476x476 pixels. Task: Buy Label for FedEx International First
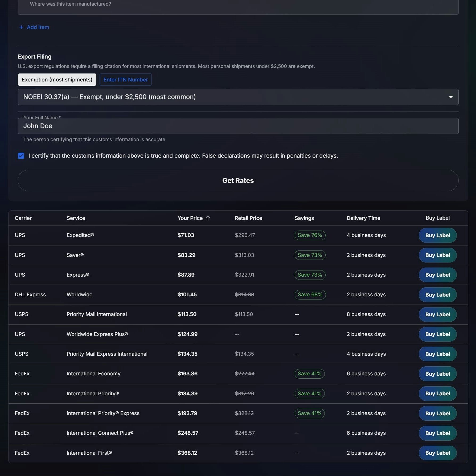(437, 453)
